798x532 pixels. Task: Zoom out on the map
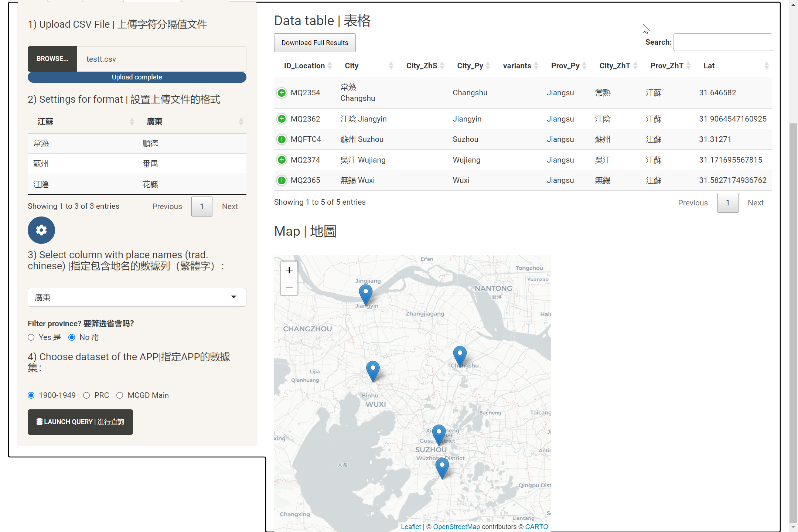[x=289, y=287]
